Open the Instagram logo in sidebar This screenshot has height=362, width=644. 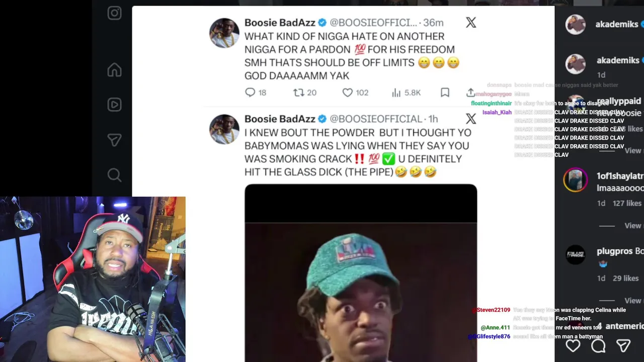coord(114,13)
